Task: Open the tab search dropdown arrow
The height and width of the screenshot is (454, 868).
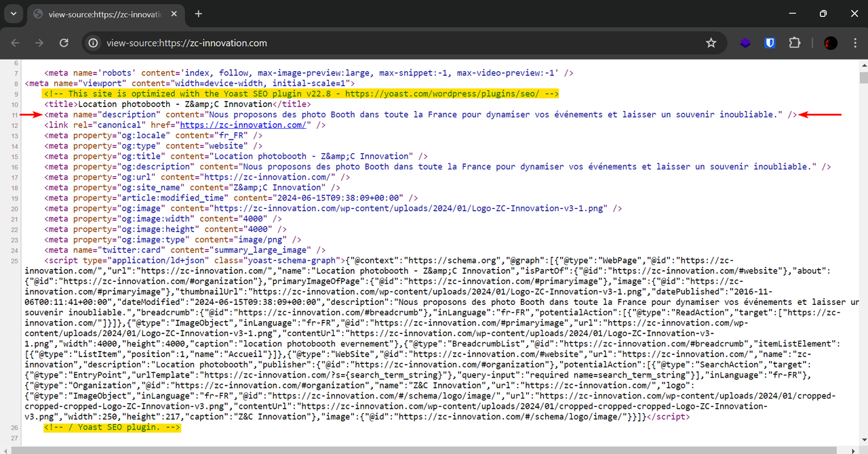Action: coord(14,14)
